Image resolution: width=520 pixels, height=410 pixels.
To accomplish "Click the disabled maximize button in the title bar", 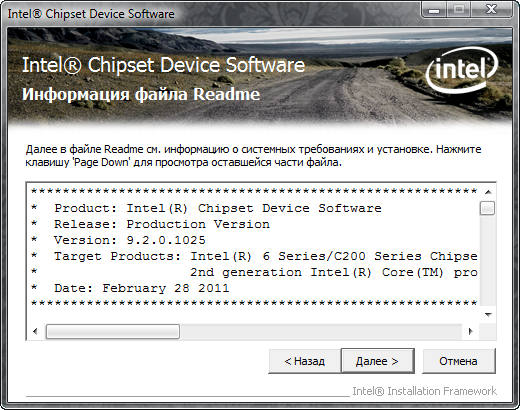I will pyautogui.click(x=459, y=10).
